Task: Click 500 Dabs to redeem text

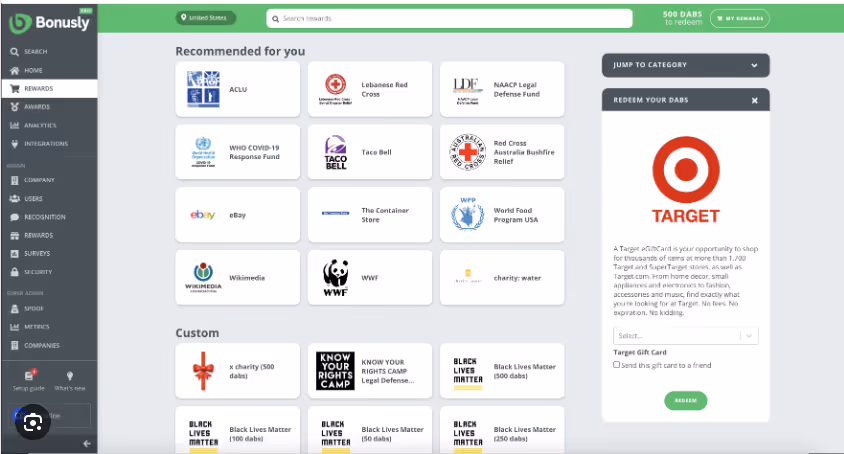Action: click(683, 18)
